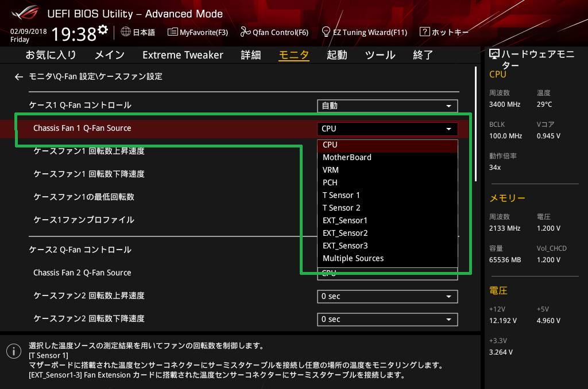Click the 19:38 clock display
This screenshot has width=588, height=389.
(73, 34)
